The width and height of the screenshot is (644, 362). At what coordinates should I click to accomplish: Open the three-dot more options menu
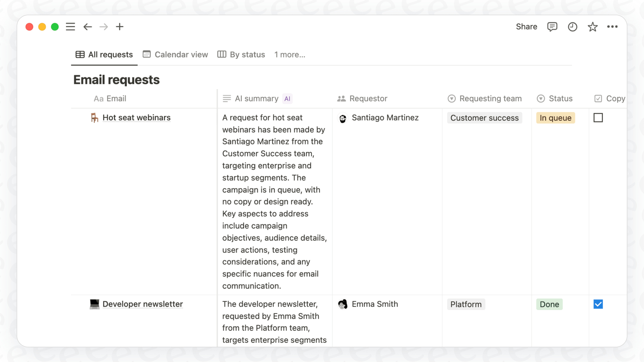(612, 27)
